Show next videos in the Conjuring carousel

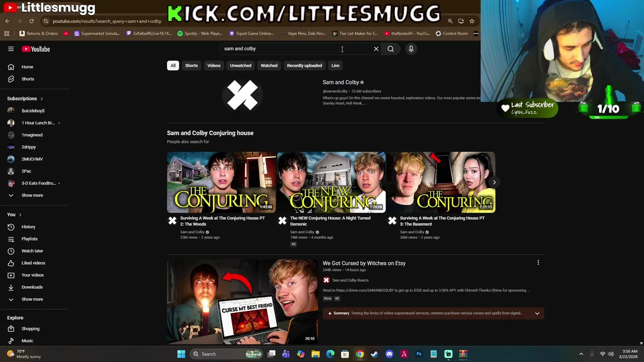click(494, 183)
